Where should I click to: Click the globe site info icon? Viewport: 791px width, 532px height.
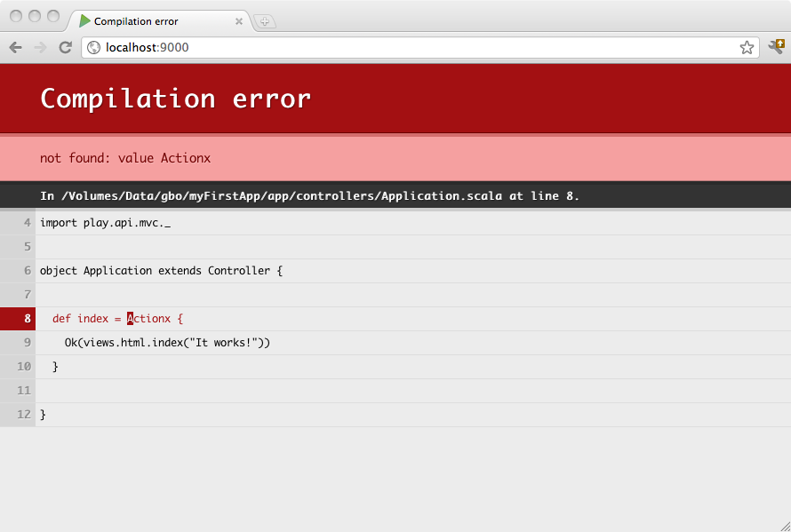point(93,47)
